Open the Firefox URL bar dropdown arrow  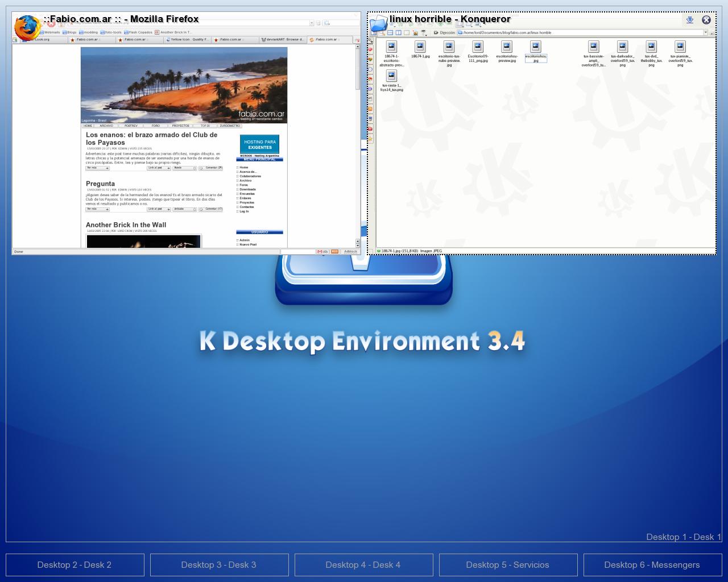coord(312,23)
